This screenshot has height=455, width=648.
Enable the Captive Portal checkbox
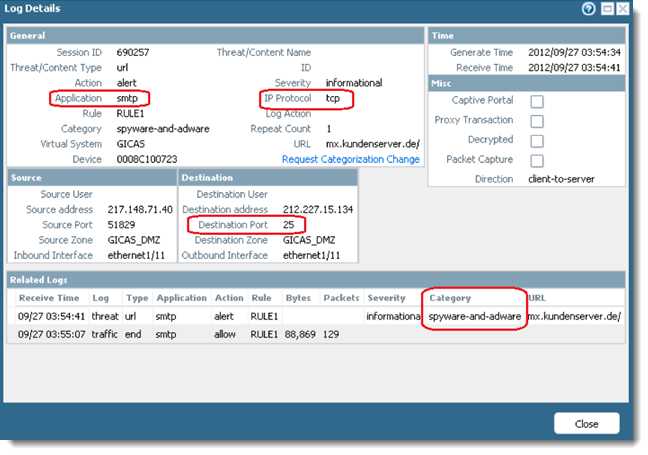pyautogui.click(x=537, y=101)
